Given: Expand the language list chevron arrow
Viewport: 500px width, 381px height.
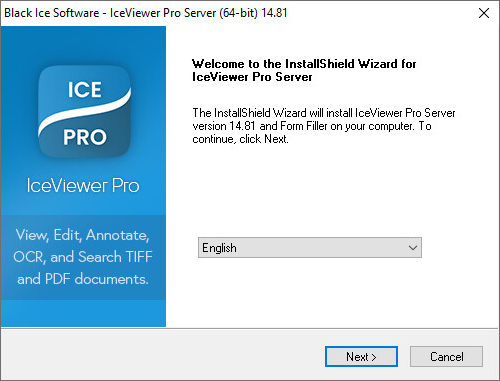Looking at the screenshot, I should 413,248.
